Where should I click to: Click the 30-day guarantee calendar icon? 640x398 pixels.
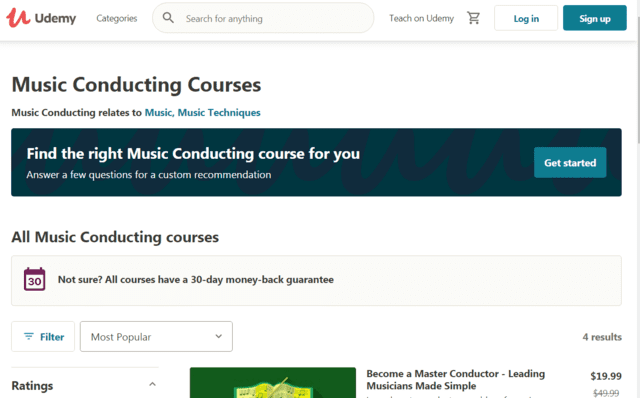[34, 279]
